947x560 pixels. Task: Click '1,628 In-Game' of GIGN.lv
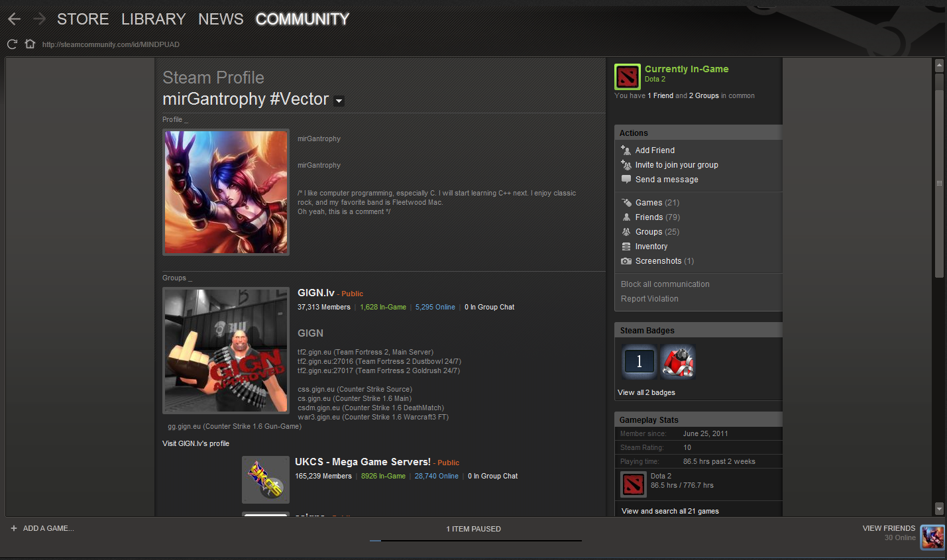[x=383, y=307]
